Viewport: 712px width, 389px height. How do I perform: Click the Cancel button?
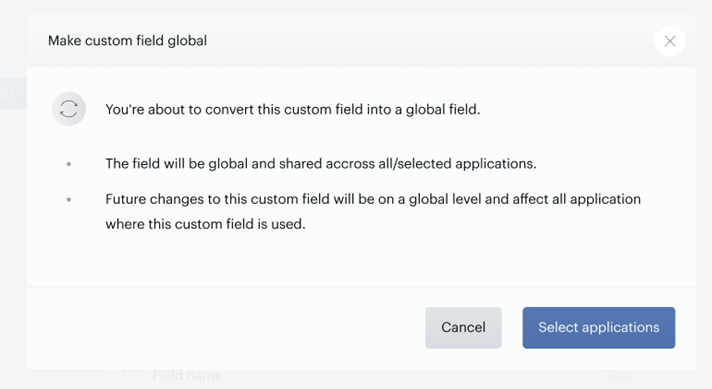[x=463, y=327]
